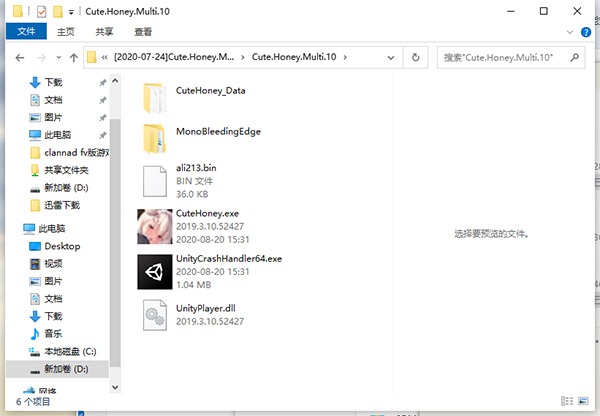Open Quick Access Toolbar customize dropdown
The width and height of the screenshot is (600, 416).
(x=71, y=12)
